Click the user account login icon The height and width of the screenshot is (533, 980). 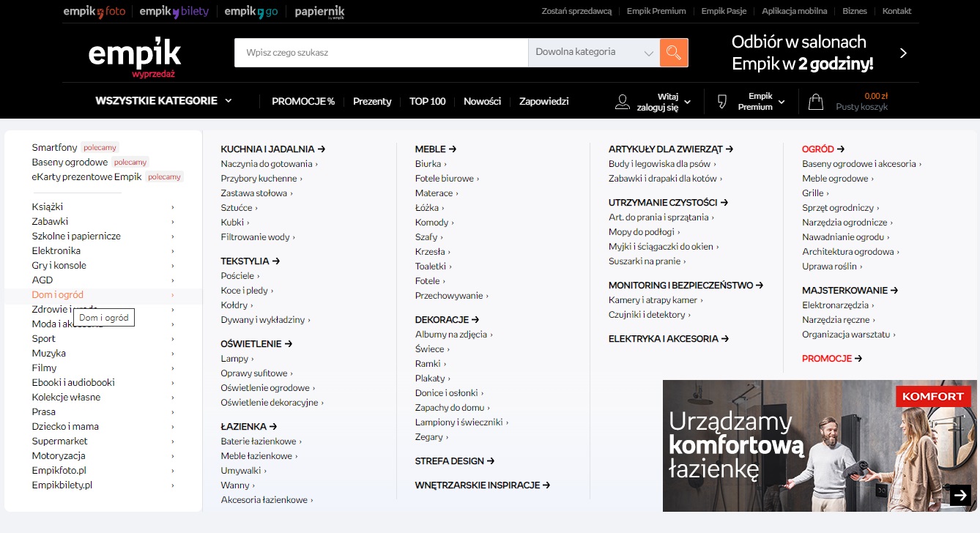coord(623,102)
